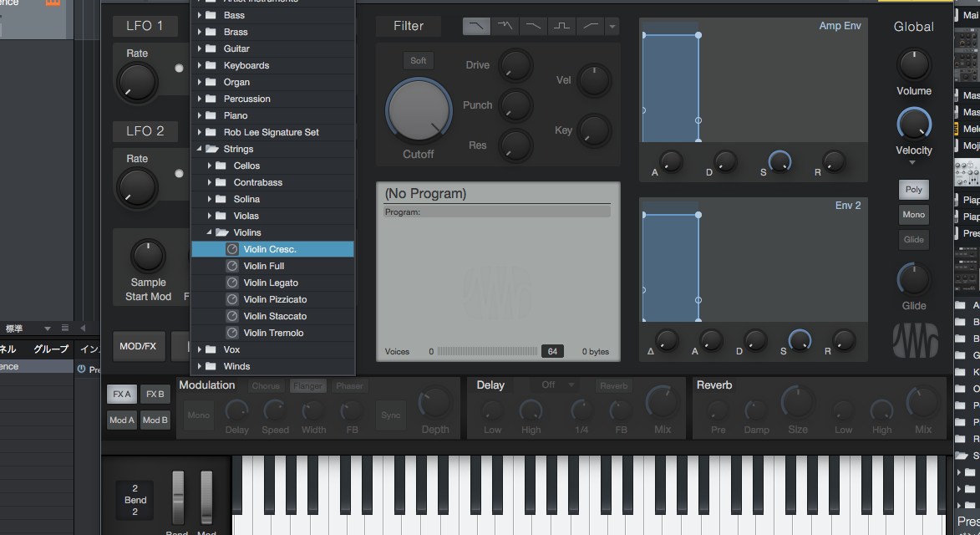
Task: Click the Violin Cresc. preset icon
Action: point(232,249)
